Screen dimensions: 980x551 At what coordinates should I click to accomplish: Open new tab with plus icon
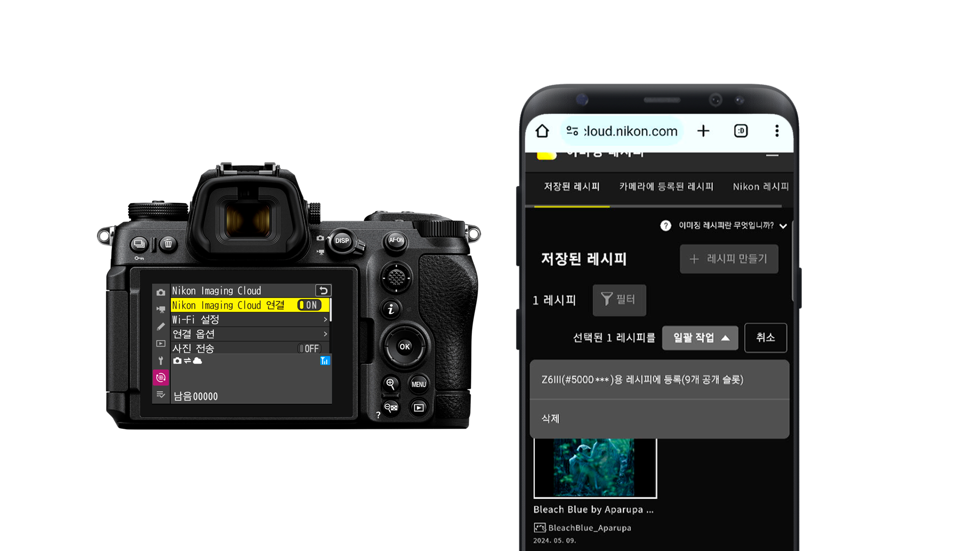coord(703,131)
